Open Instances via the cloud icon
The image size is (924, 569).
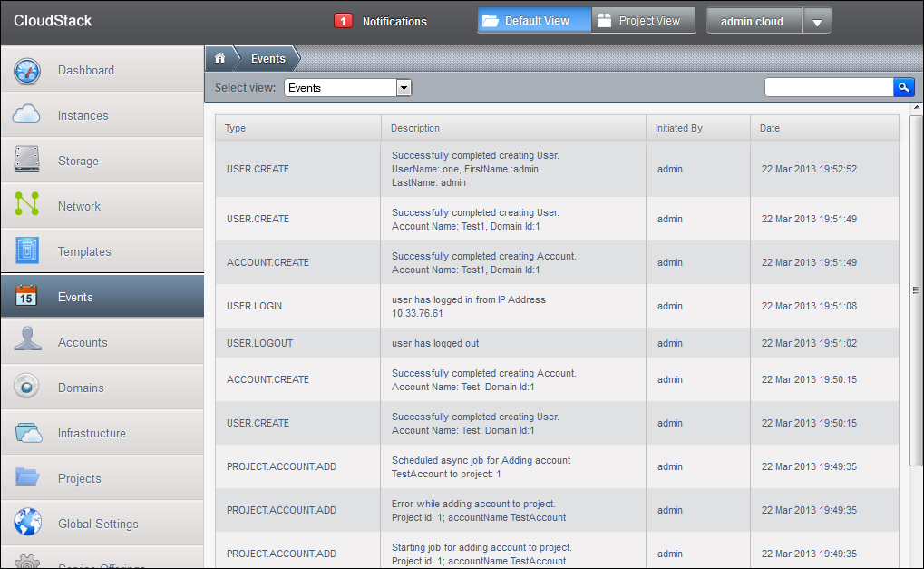(x=27, y=114)
